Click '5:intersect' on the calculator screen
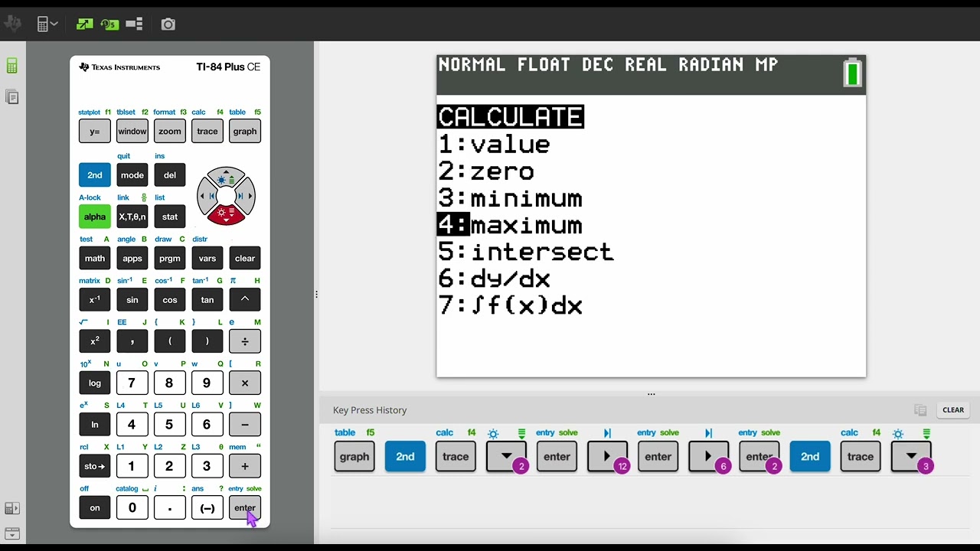980x551 pixels. click(526, 252)
